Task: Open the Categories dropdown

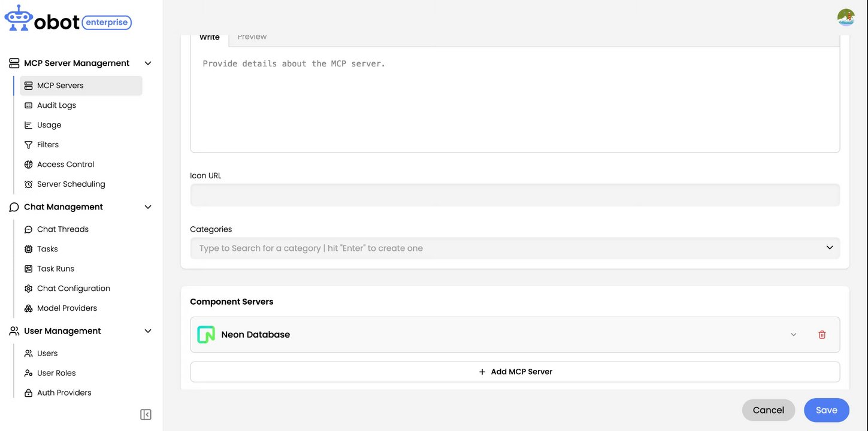Action: pyautogui.click(x=829, y=248)
